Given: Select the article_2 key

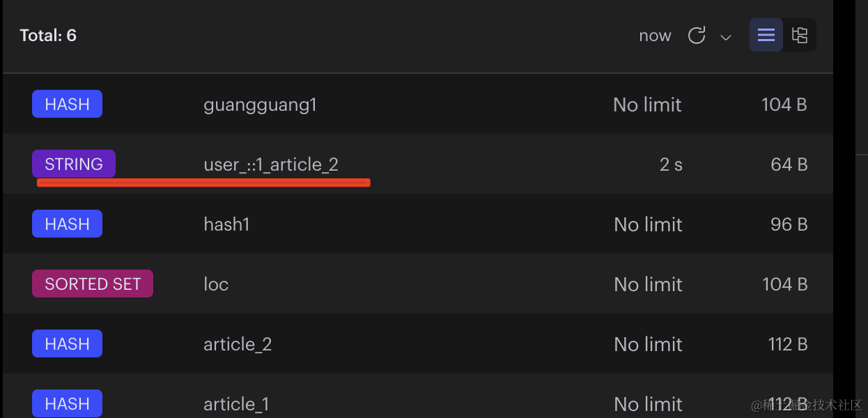Looking at the screenshot, I should (237, 344).
